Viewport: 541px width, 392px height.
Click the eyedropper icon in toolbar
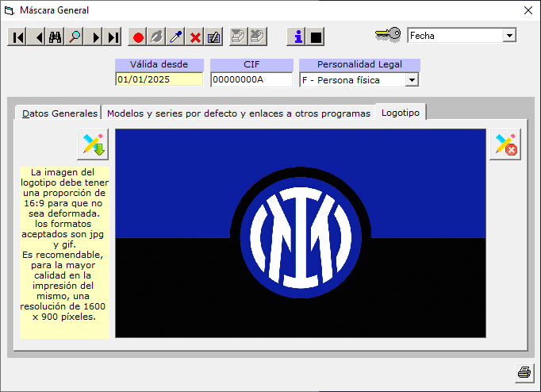pyautogui.click(x=176, y=37)
